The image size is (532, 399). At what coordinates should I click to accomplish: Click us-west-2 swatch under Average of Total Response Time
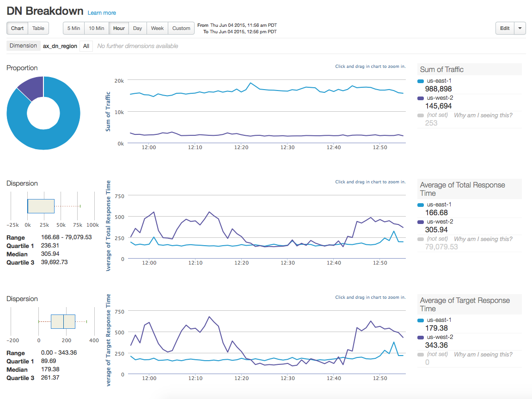click(x=421, y=222)
